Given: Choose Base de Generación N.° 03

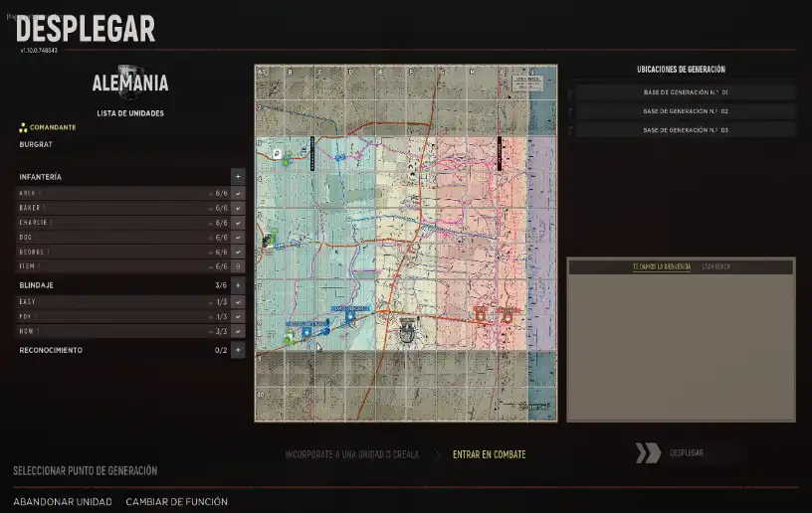Looking at the screenshot, I should click(x=686, y=130).
